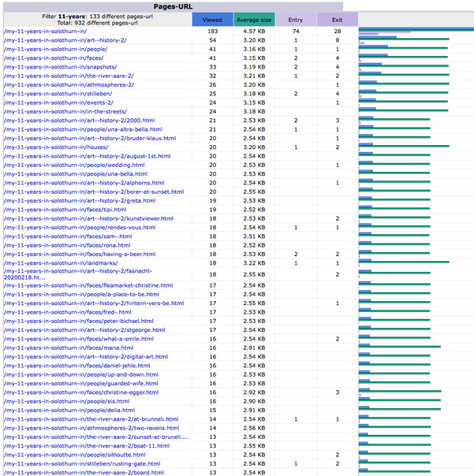Image resolution: width=474 pixels, height=476 pixels.
Task: Open the silhoutte.html link
Action: [75, 455]
